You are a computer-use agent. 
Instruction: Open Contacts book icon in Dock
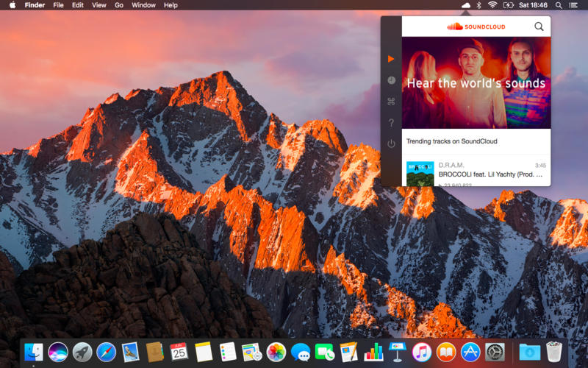[x=154, y=353]
